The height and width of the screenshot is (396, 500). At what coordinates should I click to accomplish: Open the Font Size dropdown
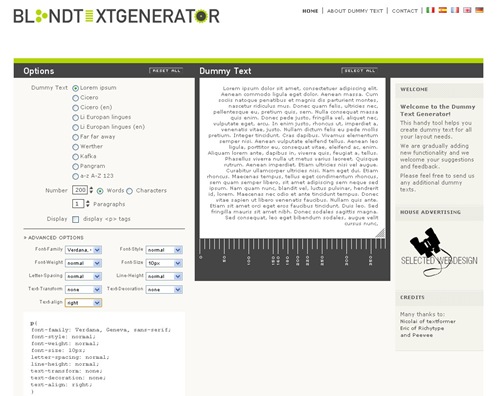(x=164, y=263)
